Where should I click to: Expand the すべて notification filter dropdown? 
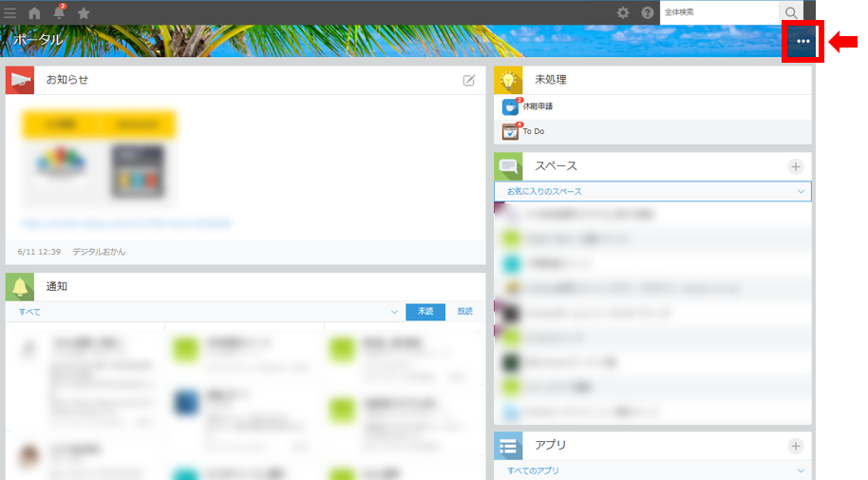[x=393, y=312]
